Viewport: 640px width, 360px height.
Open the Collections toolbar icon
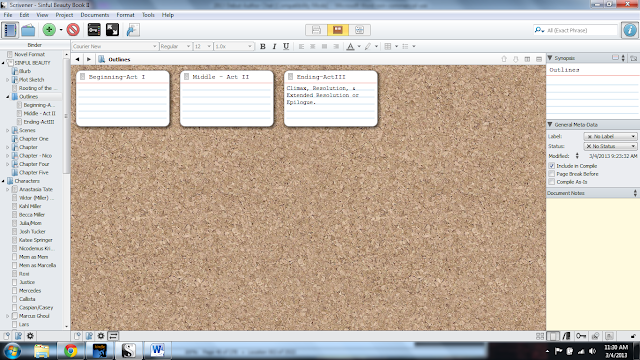point(28,30)
